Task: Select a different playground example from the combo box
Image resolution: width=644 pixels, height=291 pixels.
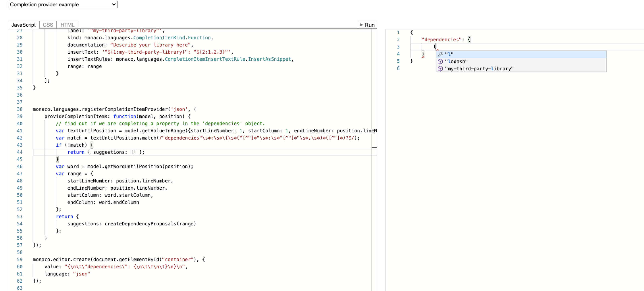Action: [62, 4]
